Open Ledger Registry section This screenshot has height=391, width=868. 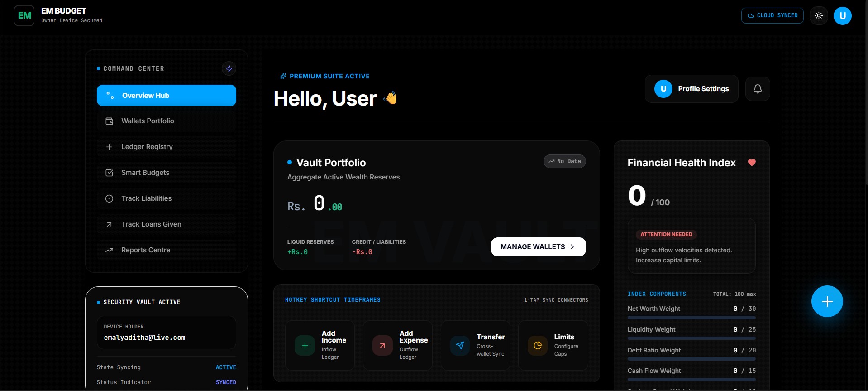tap(167, 147)
